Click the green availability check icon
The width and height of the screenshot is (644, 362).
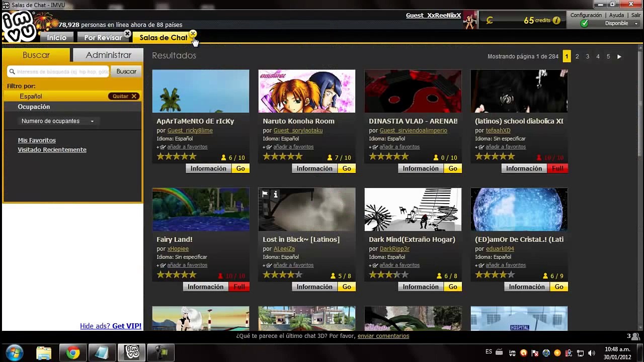click(x=584, y=23)
